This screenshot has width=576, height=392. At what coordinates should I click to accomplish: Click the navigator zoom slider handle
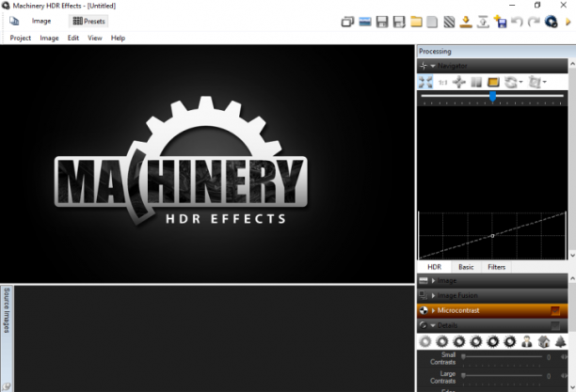tap(492, 97)
